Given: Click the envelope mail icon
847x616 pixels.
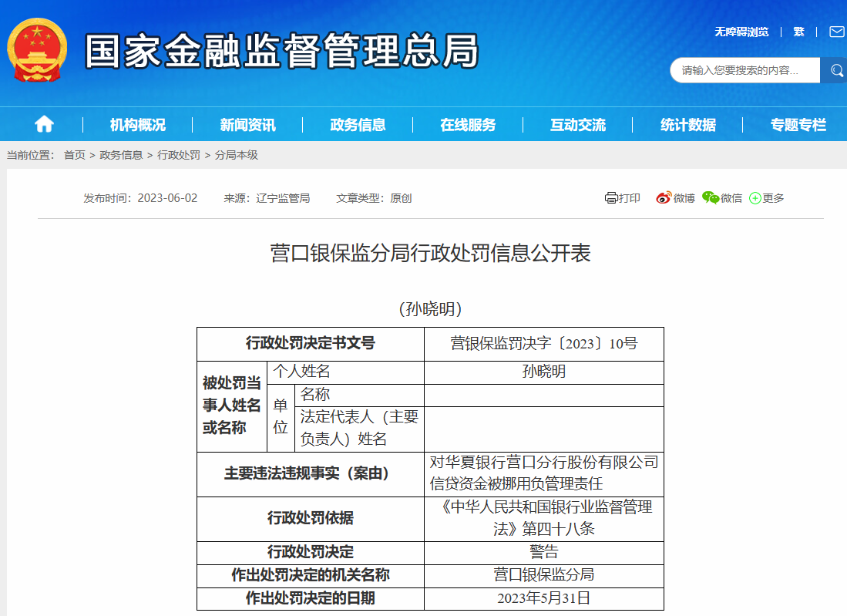Looking at the screenshot, I should tap(836, 32).
